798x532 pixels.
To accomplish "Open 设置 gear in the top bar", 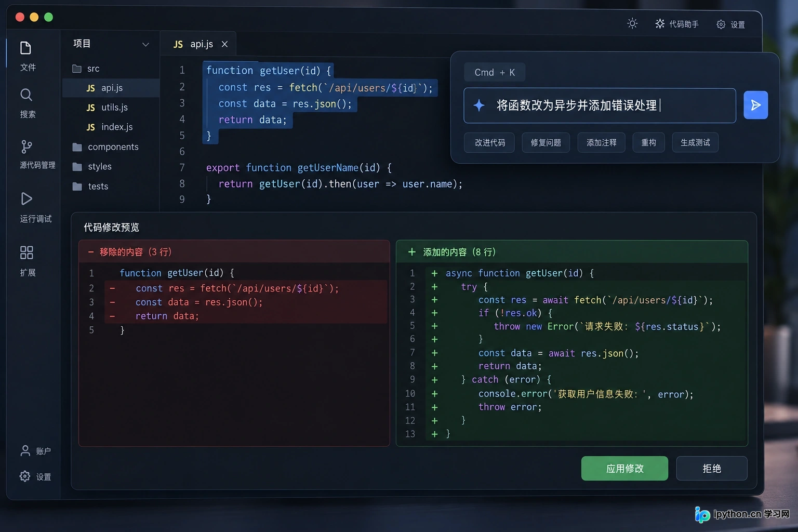I will pyautogui.click(x=721, y=24).
